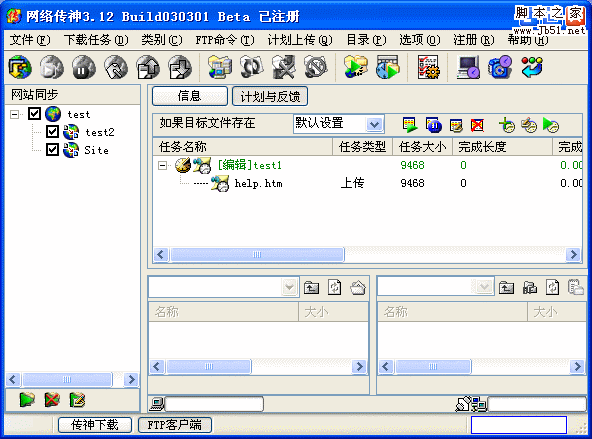Open the 注册(R) menu
This screenshot has height=439, width=592.
pos(474,40)
